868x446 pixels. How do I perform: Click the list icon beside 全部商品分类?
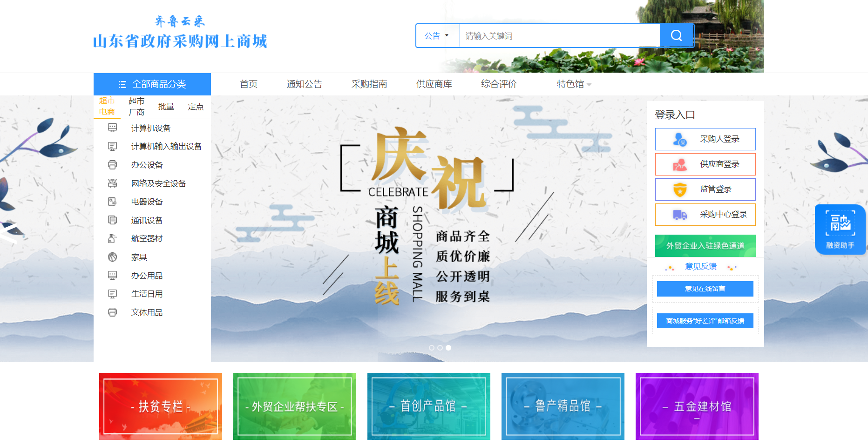122,84
